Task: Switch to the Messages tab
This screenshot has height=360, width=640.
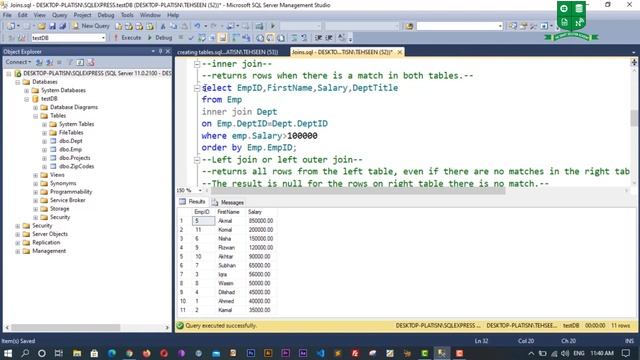Action: (x=228, y=202)
